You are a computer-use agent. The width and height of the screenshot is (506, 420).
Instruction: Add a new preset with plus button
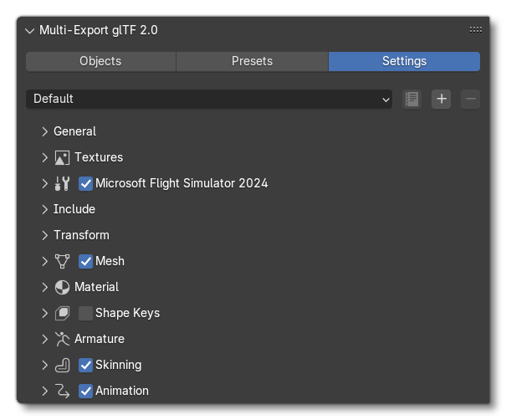pos(441,99)
